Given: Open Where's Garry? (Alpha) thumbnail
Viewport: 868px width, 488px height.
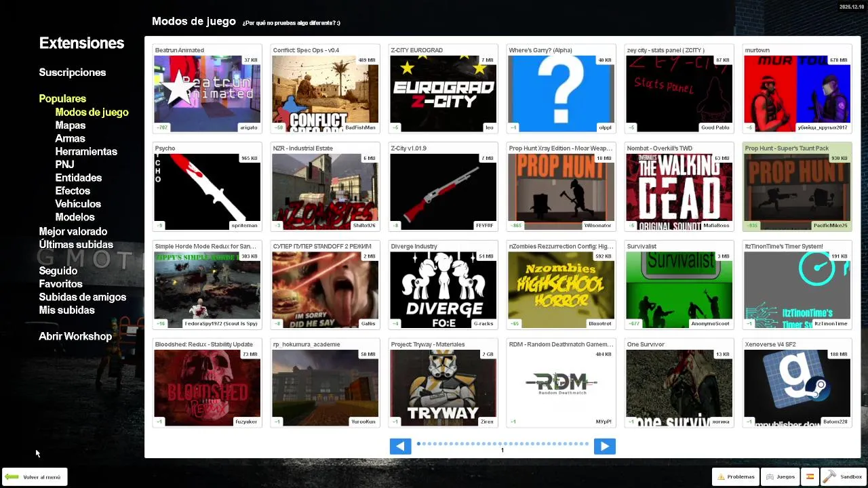Looking at the screenshot, I should point(561,94).
